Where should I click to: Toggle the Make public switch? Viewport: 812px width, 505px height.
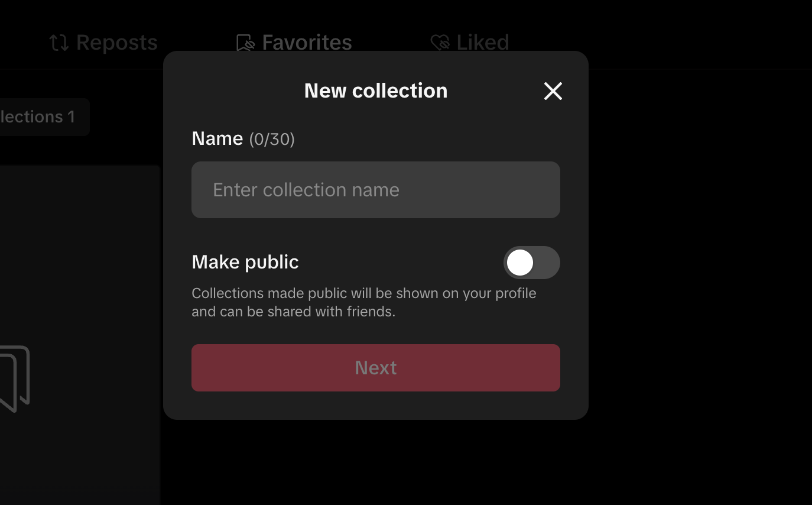tap(532, 263)
